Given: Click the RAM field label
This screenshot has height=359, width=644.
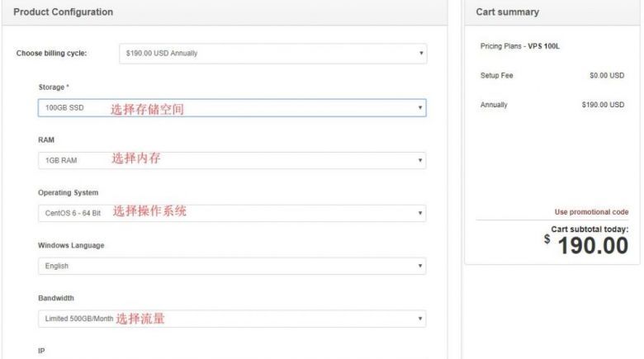Looking at the screenshot, I should click(x=46, y=140).
